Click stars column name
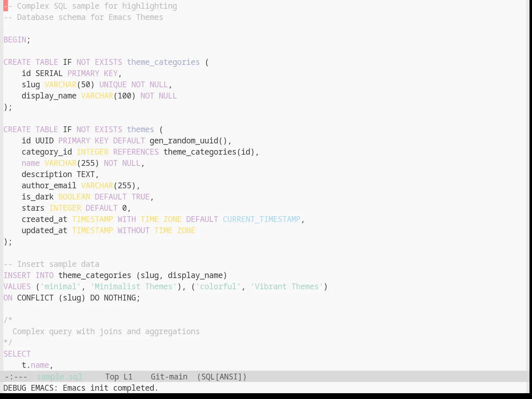532x399 pixels. pos(33,208)
